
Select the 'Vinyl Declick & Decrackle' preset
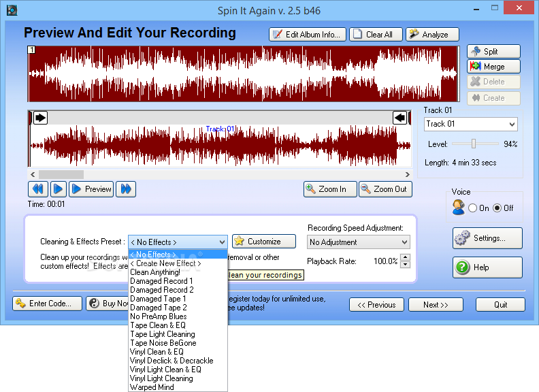tap(178, 361)
